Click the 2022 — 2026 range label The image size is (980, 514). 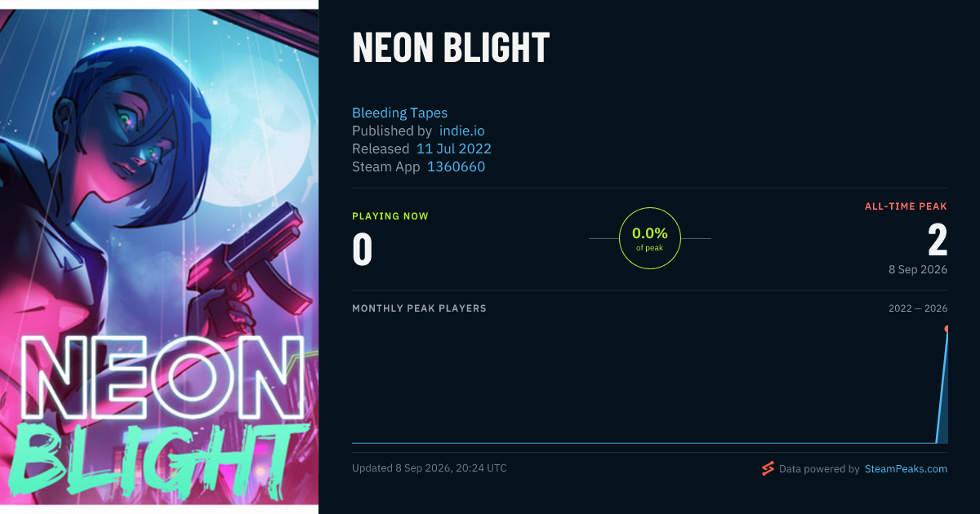pos(918,308)
